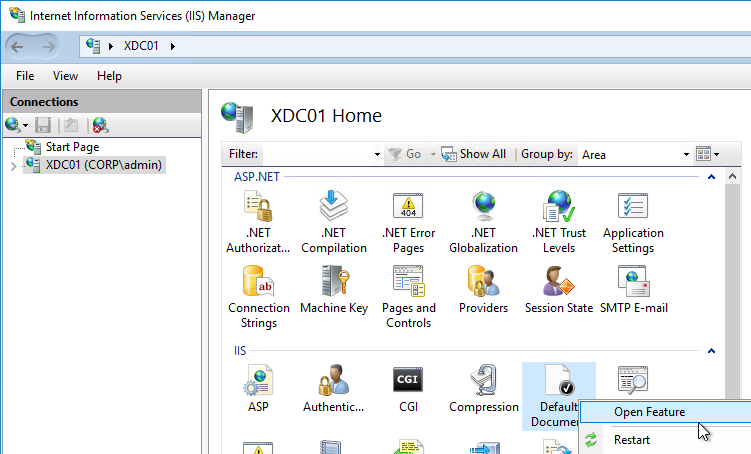Open the Application Settings feature
Screen dimensions: 751x454
click(x=633, y=222)
